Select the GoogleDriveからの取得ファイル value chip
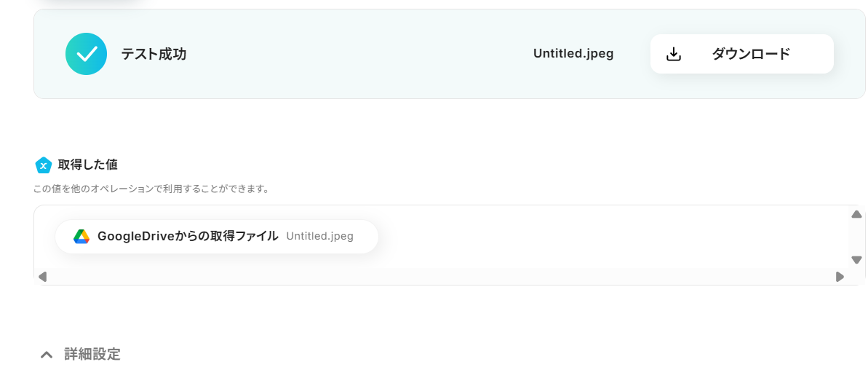 [216, 237]
